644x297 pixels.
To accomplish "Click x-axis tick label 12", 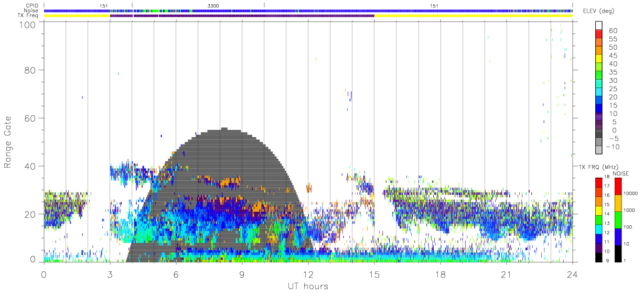I will point(308,274).
